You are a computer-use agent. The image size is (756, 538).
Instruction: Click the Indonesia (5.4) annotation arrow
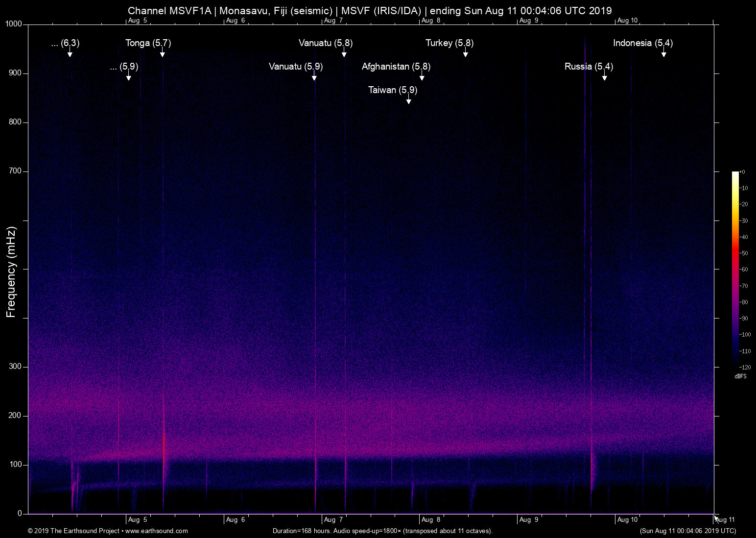coord(664,54)
